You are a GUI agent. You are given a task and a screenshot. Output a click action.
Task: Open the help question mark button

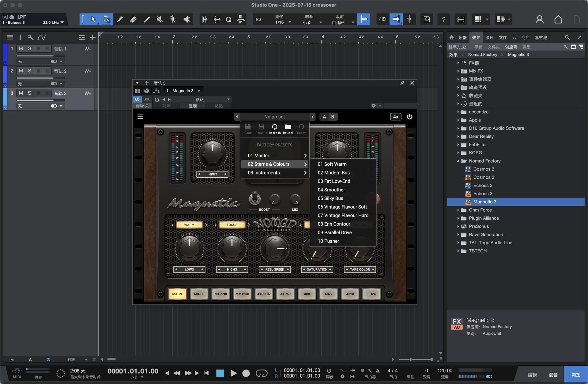click(443, 20)
